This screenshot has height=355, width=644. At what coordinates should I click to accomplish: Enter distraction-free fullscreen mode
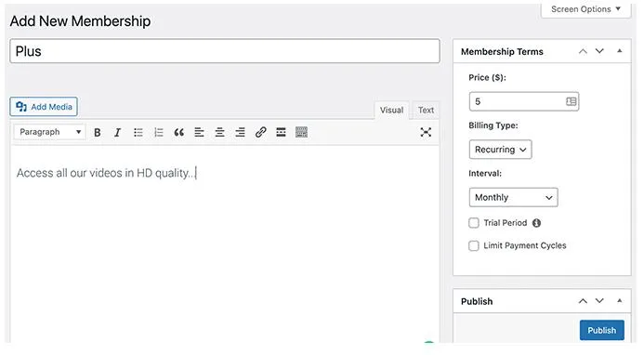click(426, 132)
